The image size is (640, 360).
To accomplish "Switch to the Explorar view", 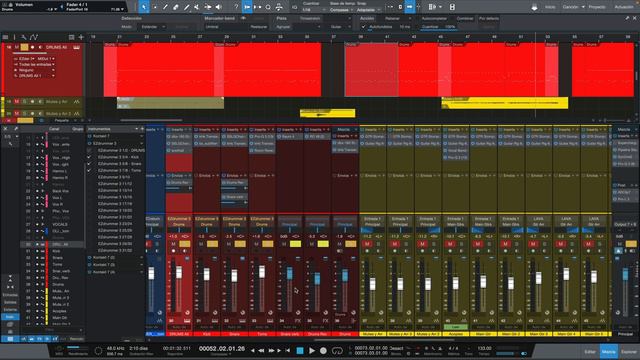I will click(x=629, y=351).
